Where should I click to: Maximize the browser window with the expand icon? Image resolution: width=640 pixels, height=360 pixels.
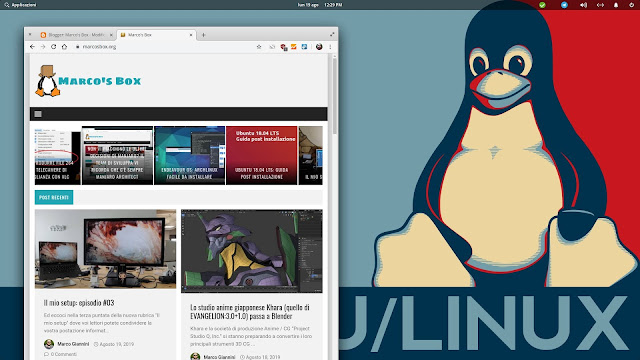[x=332, y=35]
